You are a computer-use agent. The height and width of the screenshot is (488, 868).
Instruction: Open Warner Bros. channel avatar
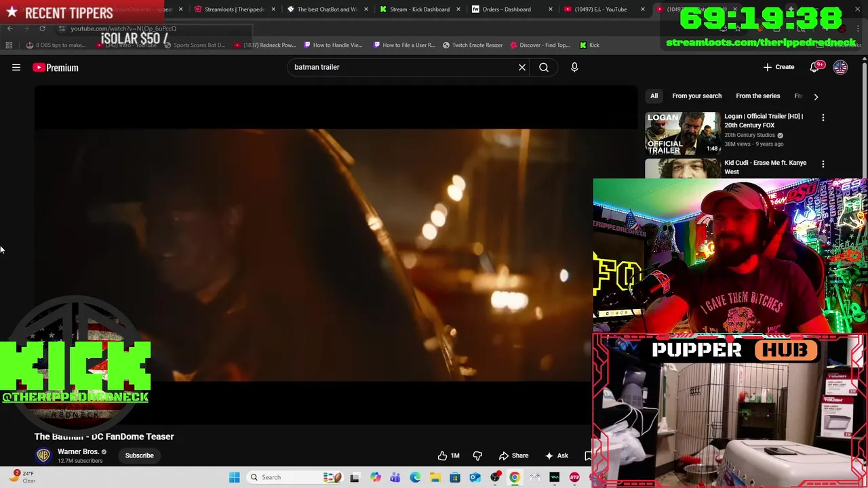point(43,455)
